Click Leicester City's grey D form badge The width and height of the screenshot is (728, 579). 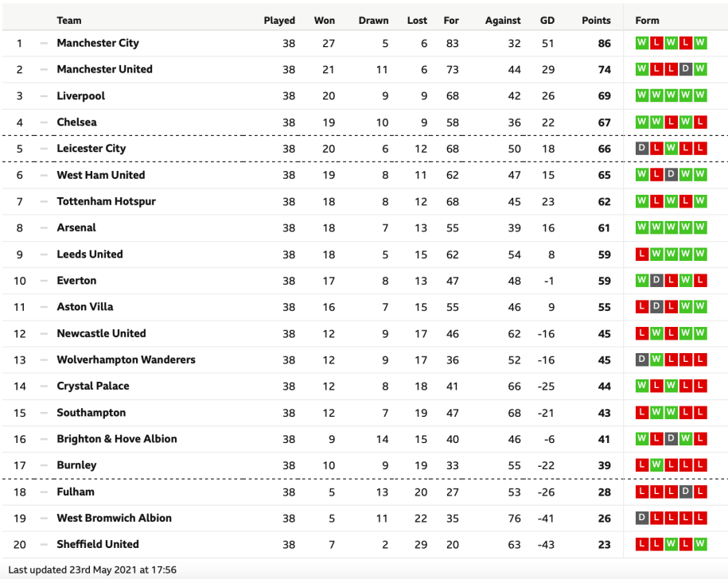[642, 149]
